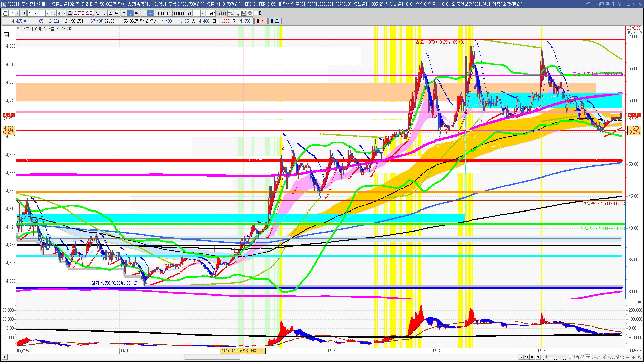Select the 5 interval toggle button
Image resolution: width=644 pixels, height=362 pixels.
(x=150, y=13)
